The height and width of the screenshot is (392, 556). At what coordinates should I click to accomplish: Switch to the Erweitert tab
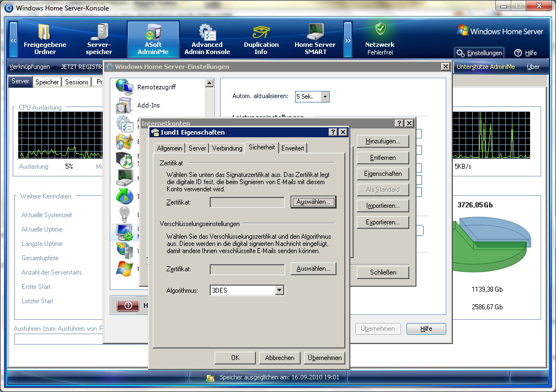point(292,148)
